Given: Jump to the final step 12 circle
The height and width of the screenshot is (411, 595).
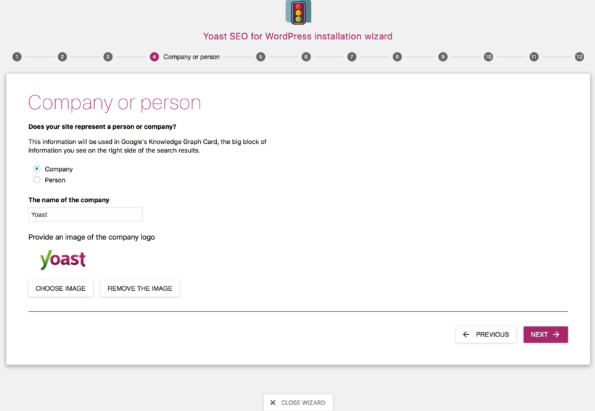Looking at the screenshot, I should coord(579,57).
